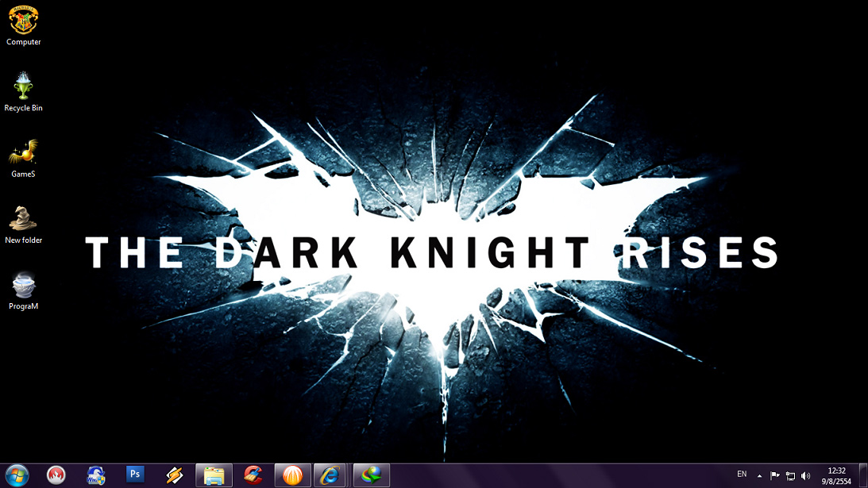Select the GameS golden snitch icon
The width and height of the screenshot is (868, 488).
23,152
